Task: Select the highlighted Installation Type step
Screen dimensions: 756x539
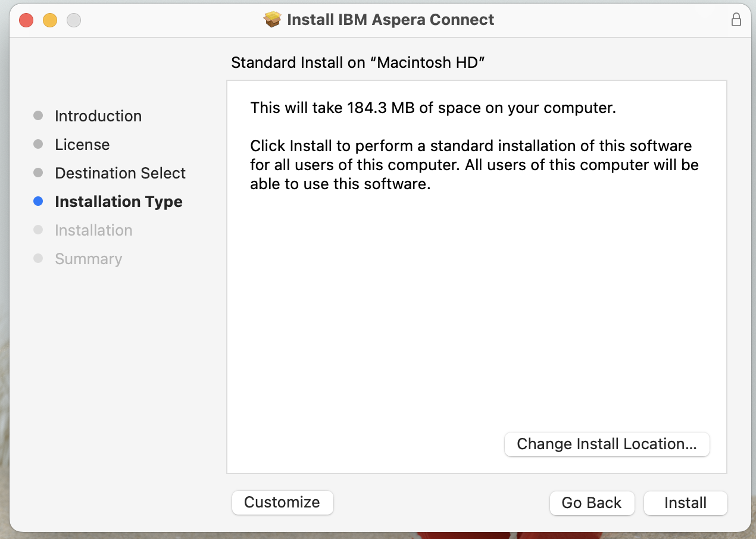Action: [118, 202]
